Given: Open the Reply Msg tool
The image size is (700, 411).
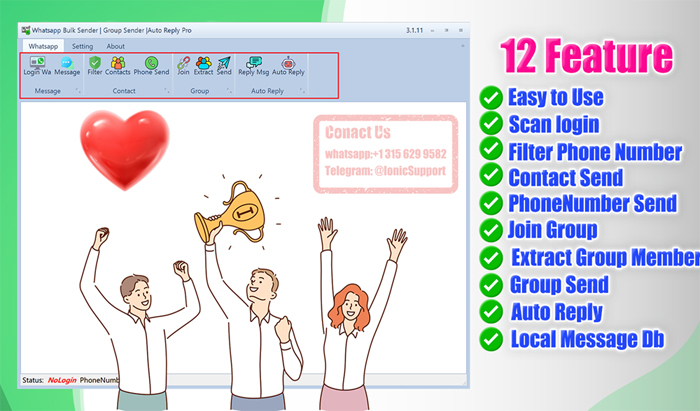Looking at the screenshot, I should (254, 66).
